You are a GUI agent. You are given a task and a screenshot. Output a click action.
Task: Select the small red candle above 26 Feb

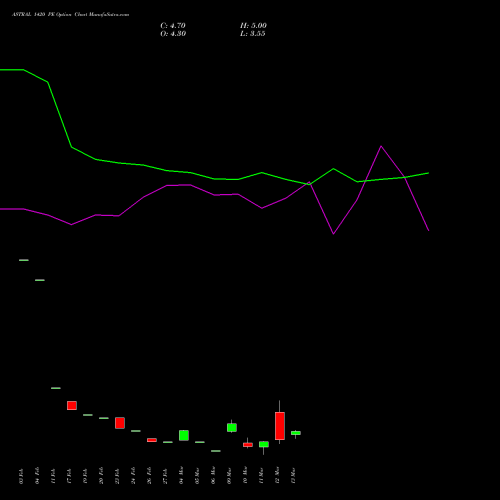(x=152, y=440)
